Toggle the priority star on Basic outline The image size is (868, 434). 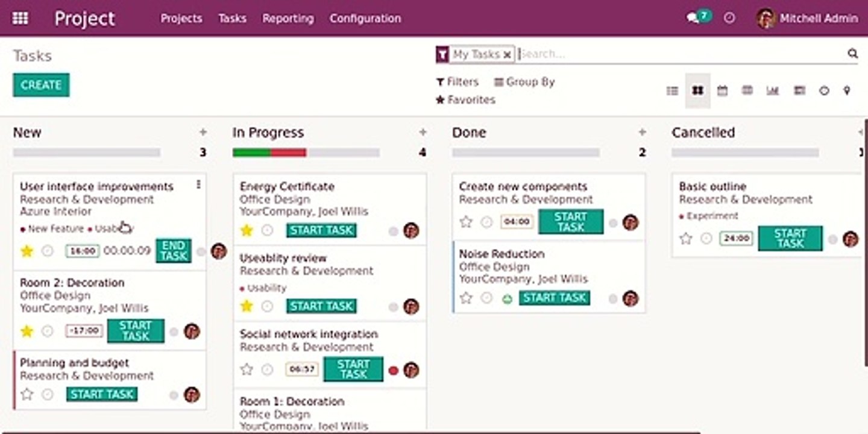tap(686, 238)
